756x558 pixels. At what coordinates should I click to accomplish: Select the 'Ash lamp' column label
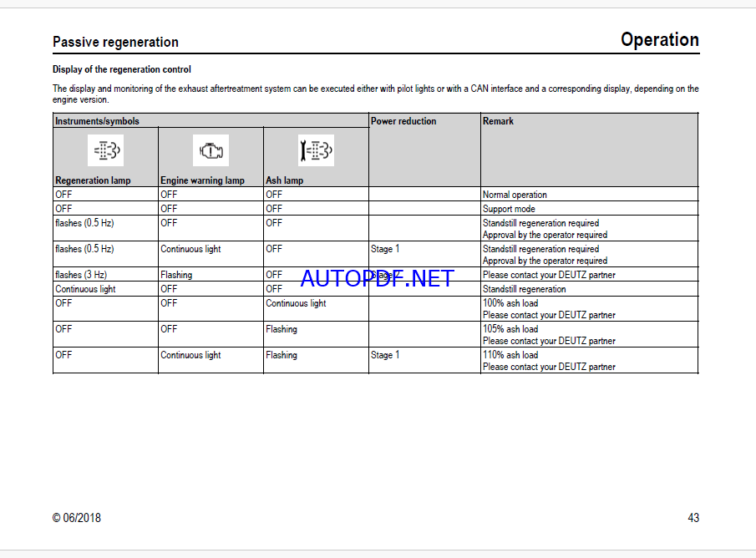pos(285,180)
